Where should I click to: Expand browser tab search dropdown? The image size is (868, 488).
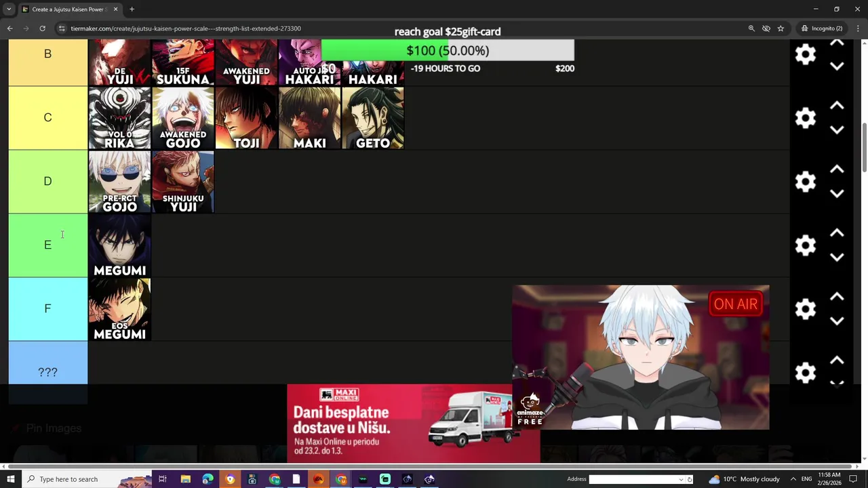[9, 9]
